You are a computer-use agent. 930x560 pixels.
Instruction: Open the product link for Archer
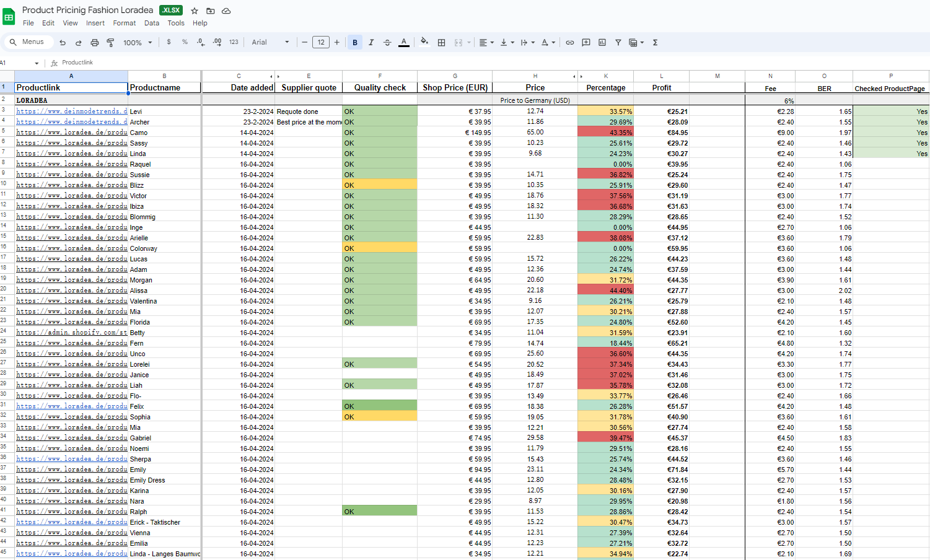pos(72,122)
